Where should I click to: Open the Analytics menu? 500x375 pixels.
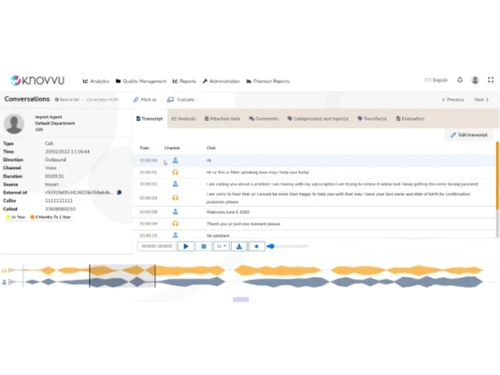96,81
